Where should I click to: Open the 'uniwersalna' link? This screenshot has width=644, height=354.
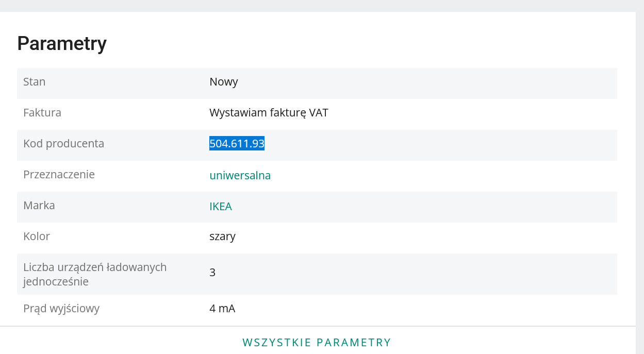point(240,175)
